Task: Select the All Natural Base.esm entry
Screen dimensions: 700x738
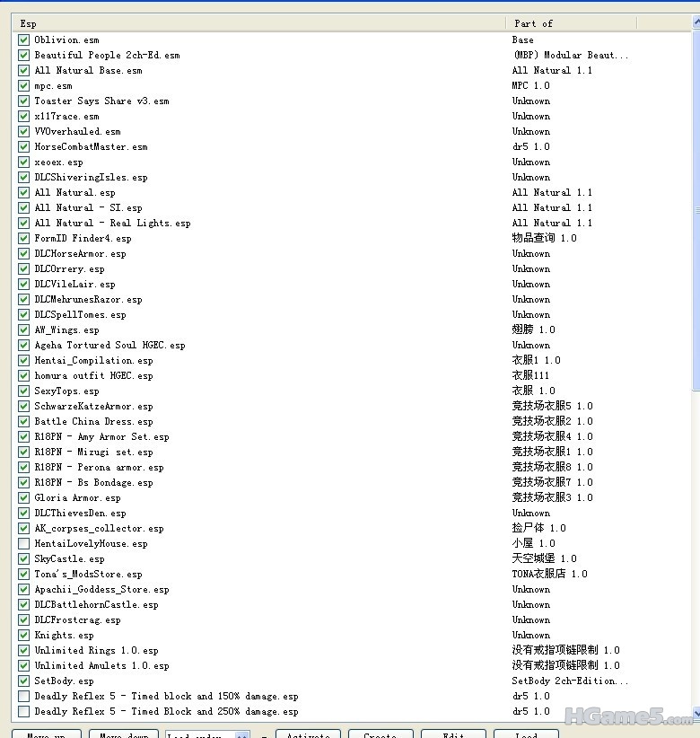Action: 88,70
